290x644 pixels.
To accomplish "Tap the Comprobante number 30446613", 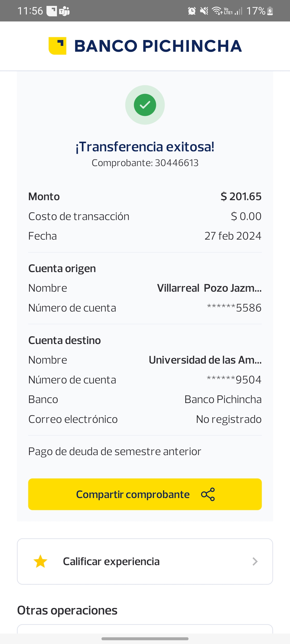I will coord(177,163).
